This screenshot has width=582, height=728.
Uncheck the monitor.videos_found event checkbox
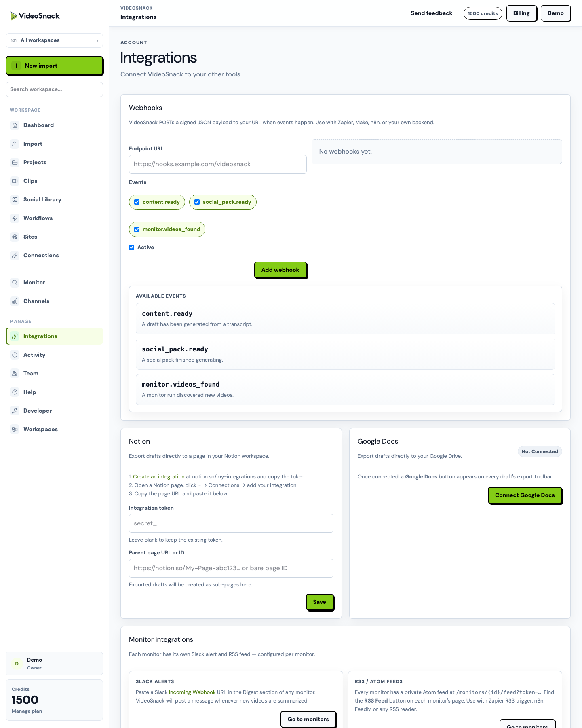point(137,229)
